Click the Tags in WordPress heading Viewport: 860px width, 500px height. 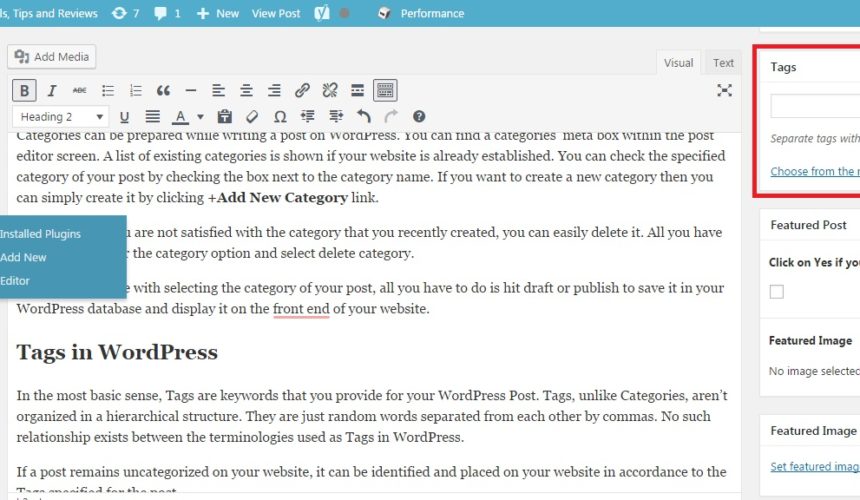click(x=117, y=352)
